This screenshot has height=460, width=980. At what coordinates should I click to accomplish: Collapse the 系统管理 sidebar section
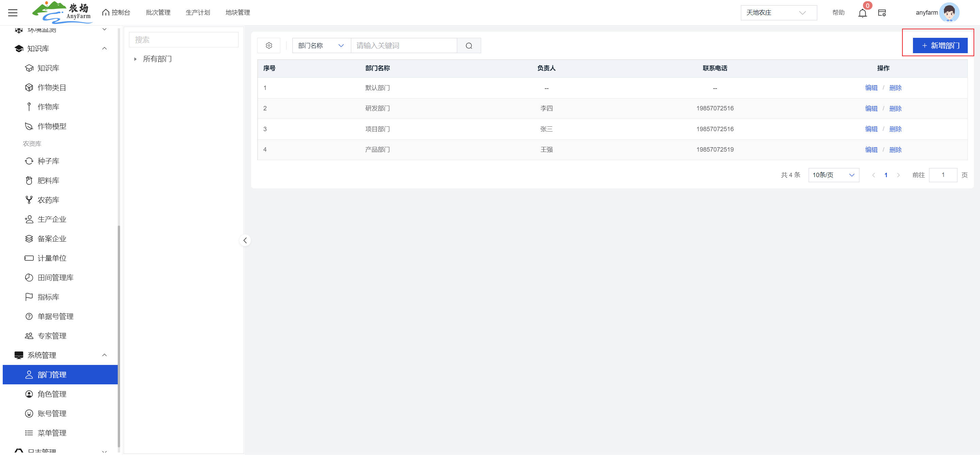tap(104, 355)
